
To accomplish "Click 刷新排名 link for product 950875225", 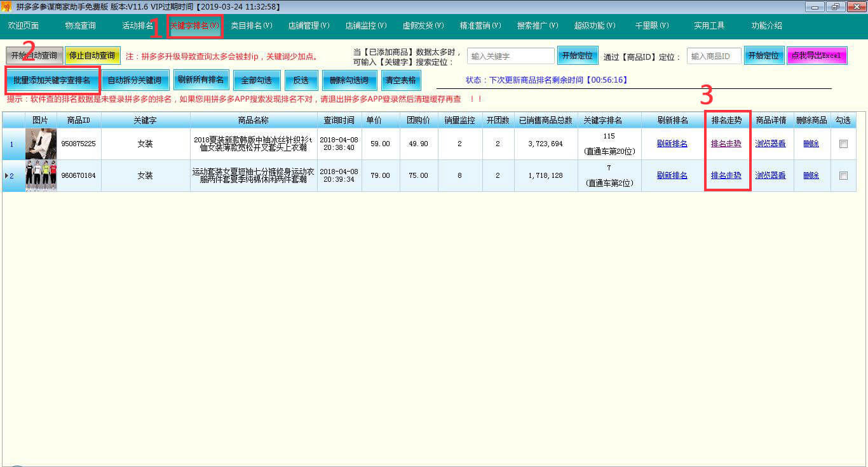I will (672, 144).
